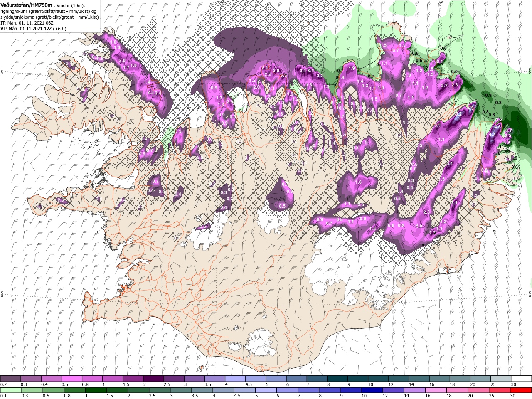Click the 'slydda/snjókoma' legend description line

[x=49, y=17]
